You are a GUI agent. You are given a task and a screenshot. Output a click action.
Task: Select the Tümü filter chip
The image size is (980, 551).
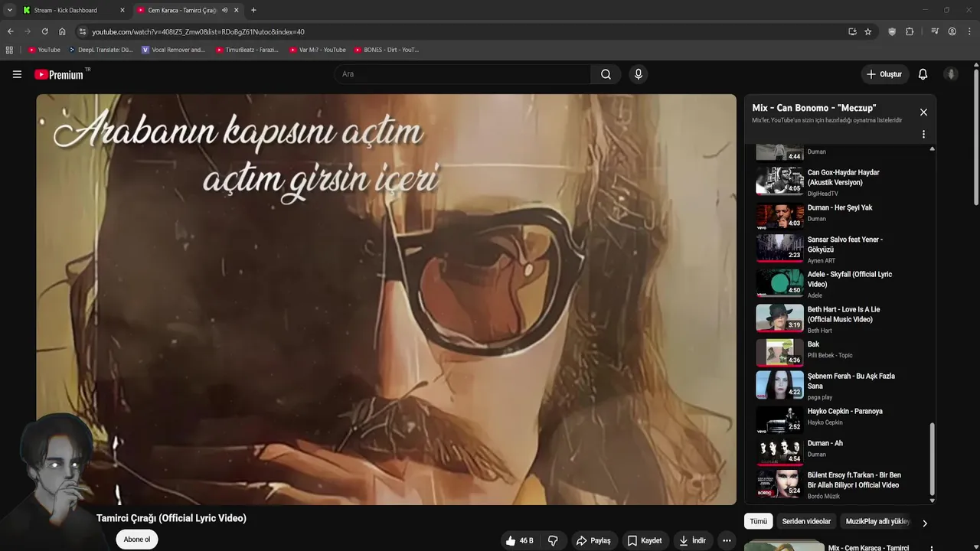pos(758,521)
